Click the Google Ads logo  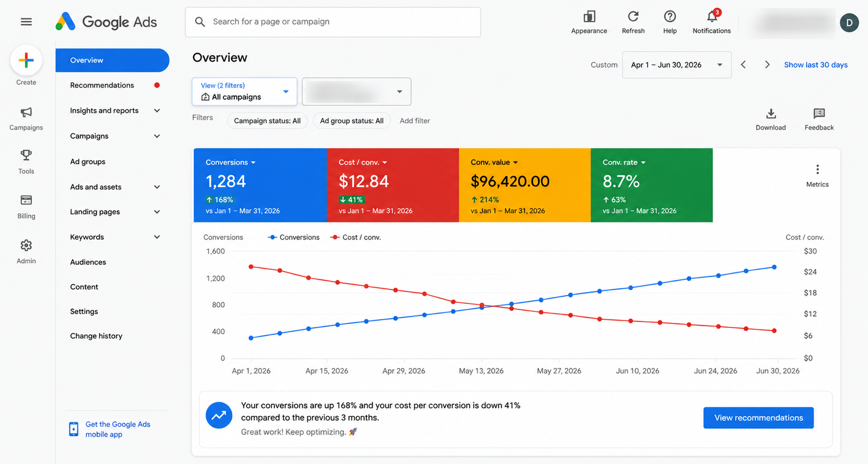[x=106, y=22]
